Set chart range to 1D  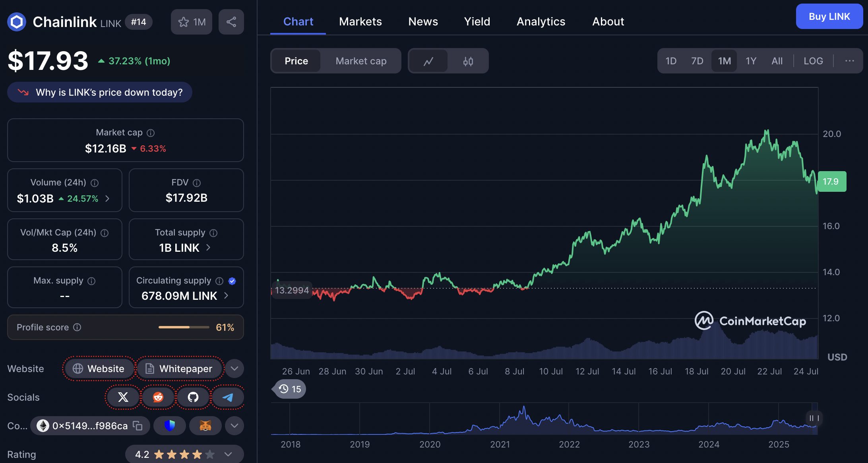[x=671, y=61]
